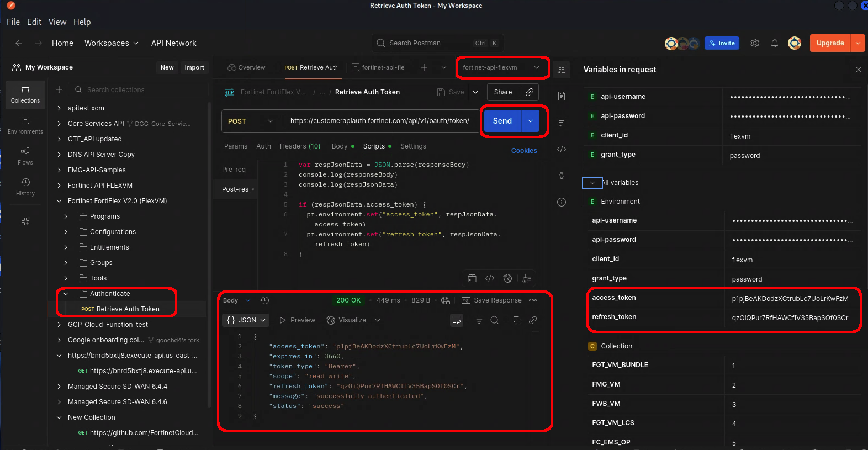This screenshot has height=450, width=868.
Task: Toggle line wrap in response body
Action: [457, 320]
